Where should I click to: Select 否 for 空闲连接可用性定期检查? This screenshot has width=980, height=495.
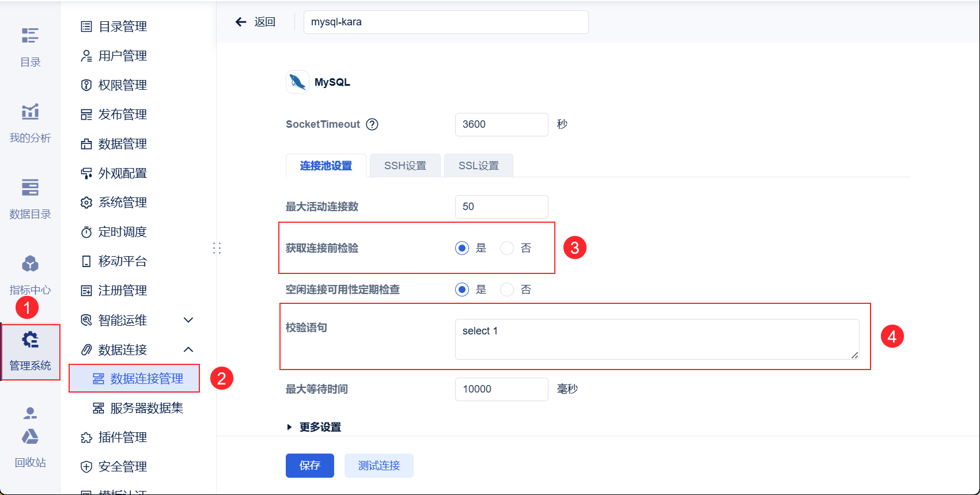point(507,290)
